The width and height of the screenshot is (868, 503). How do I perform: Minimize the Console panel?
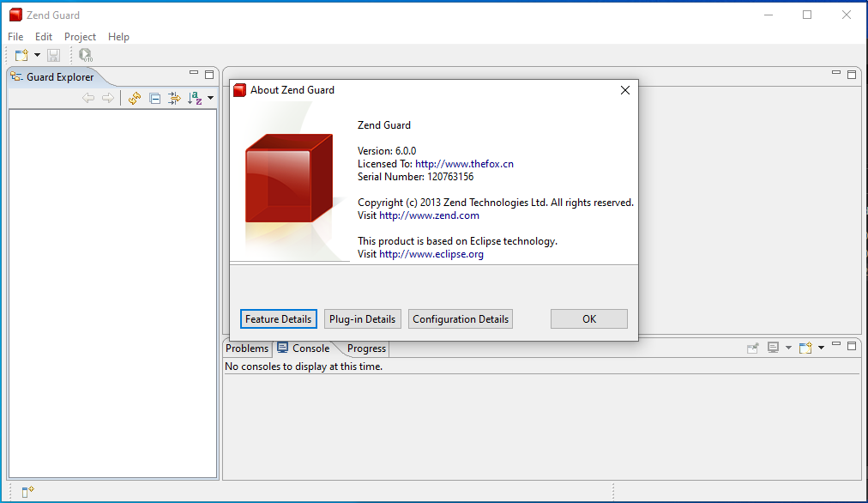(836, 344)
